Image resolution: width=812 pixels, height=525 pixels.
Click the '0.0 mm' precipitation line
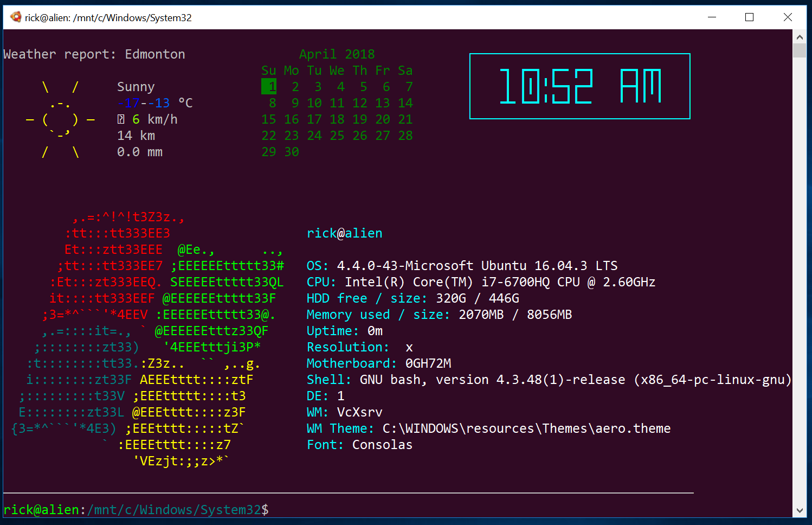pos(140,152)
